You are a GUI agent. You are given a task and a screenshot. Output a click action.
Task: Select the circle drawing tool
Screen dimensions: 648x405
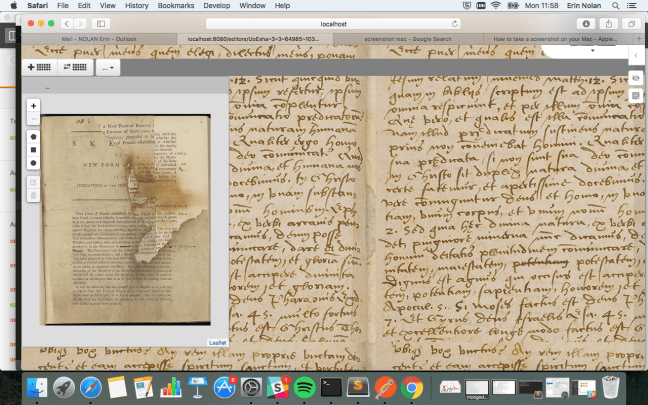click(34, 162)
